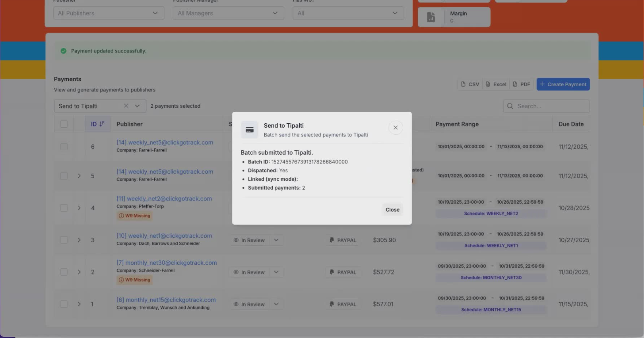Open the All Managers dropdown
The width and height of the screenshot is (644, 338).
point(228,13)
